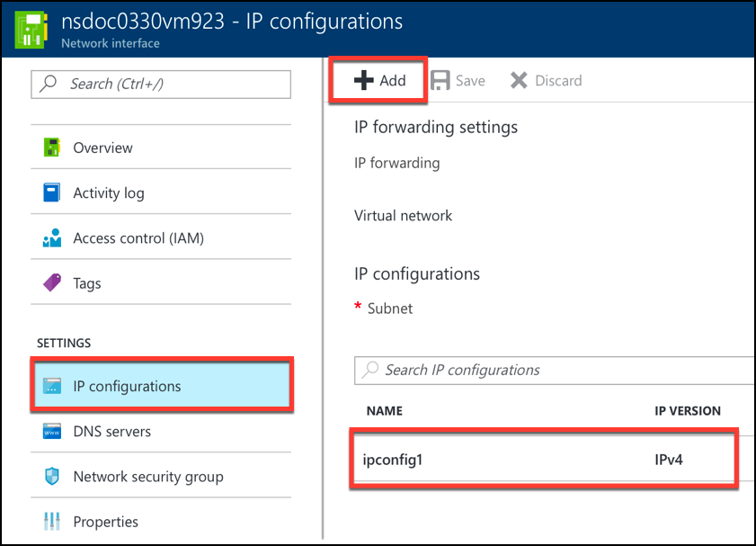Focus the Search (Ctrl+/) field

[x=161, y=85]
